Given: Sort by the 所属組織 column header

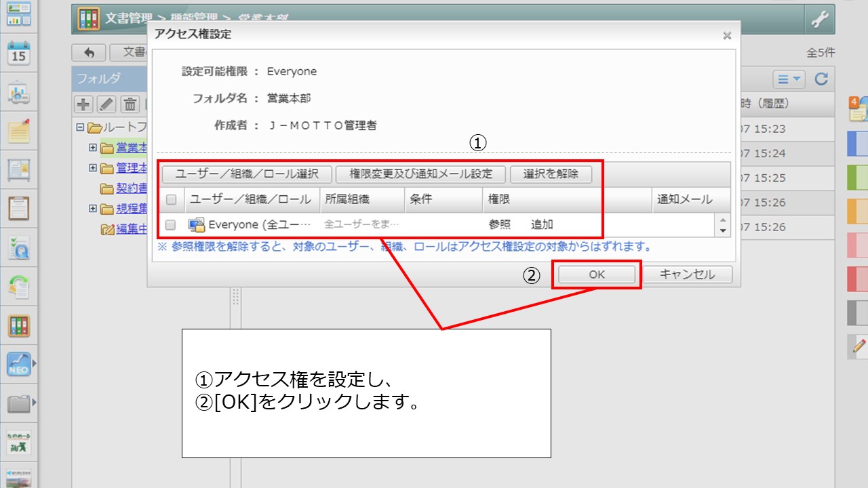Looking at the screenshot, I should (361, 199).
